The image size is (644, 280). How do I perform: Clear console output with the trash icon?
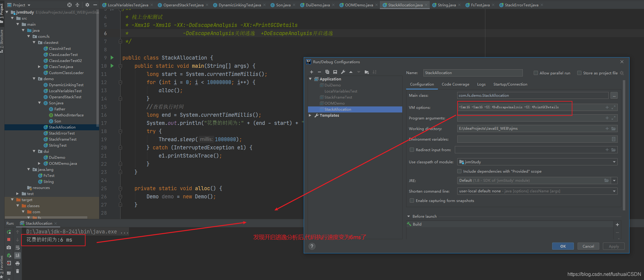tap(18, 271)
